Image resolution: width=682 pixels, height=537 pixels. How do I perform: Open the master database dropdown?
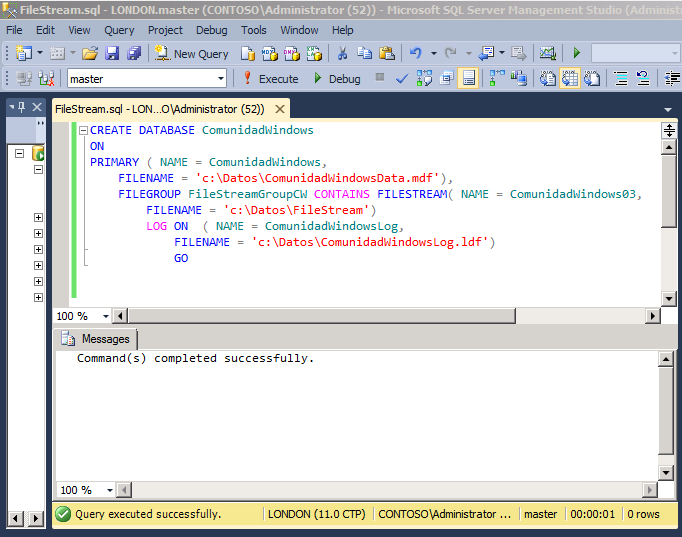point(221,79)
